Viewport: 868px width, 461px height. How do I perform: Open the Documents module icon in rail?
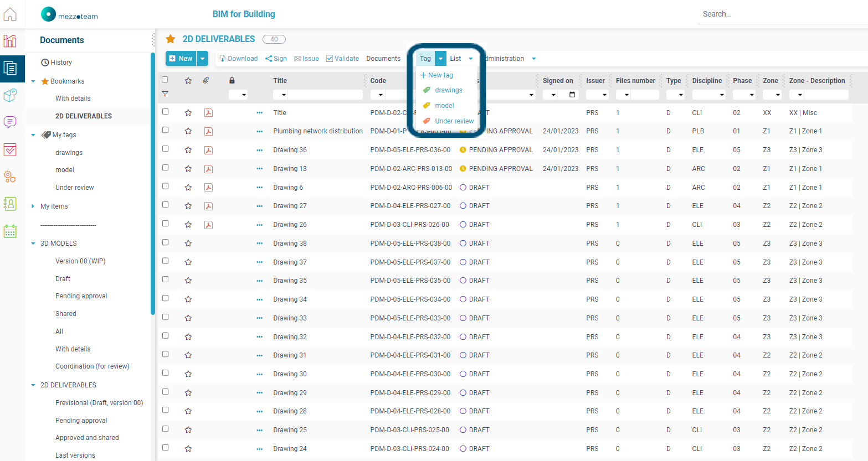[10, 68]
